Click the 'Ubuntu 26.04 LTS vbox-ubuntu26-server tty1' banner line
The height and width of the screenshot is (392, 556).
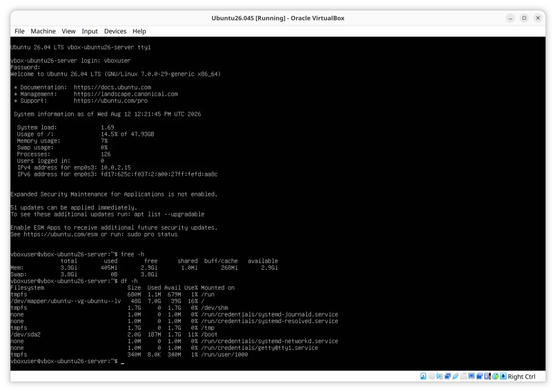[x=80, y=47]
